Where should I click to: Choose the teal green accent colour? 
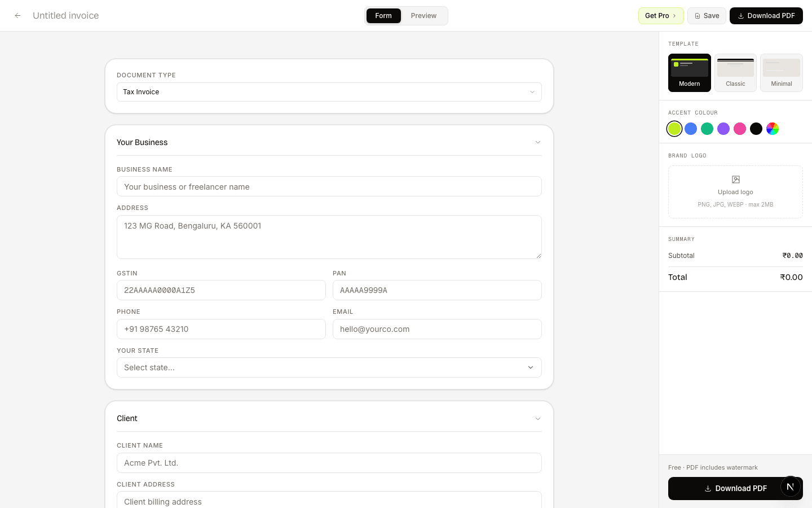coord(707,129)
